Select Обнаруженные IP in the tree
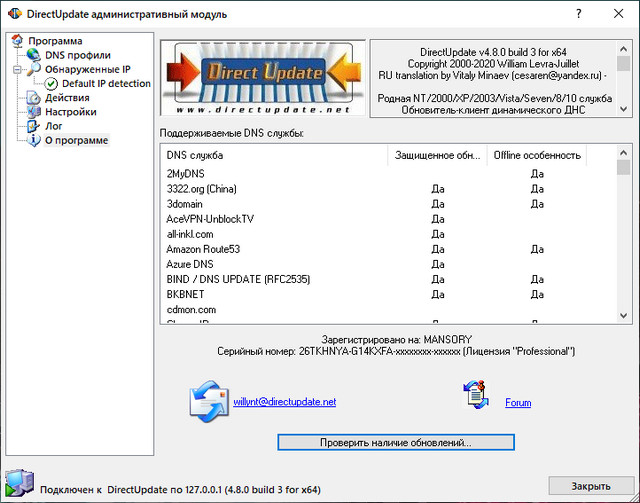 click(88, 69)
